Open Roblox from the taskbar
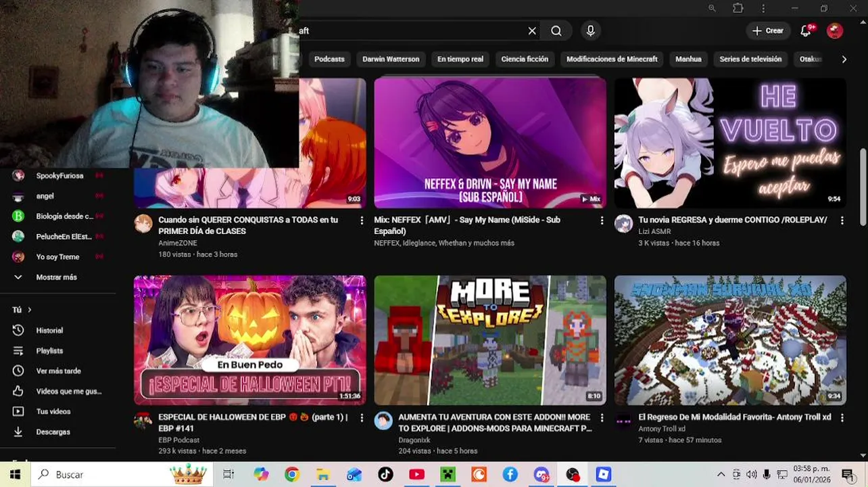 click(604, 475)
